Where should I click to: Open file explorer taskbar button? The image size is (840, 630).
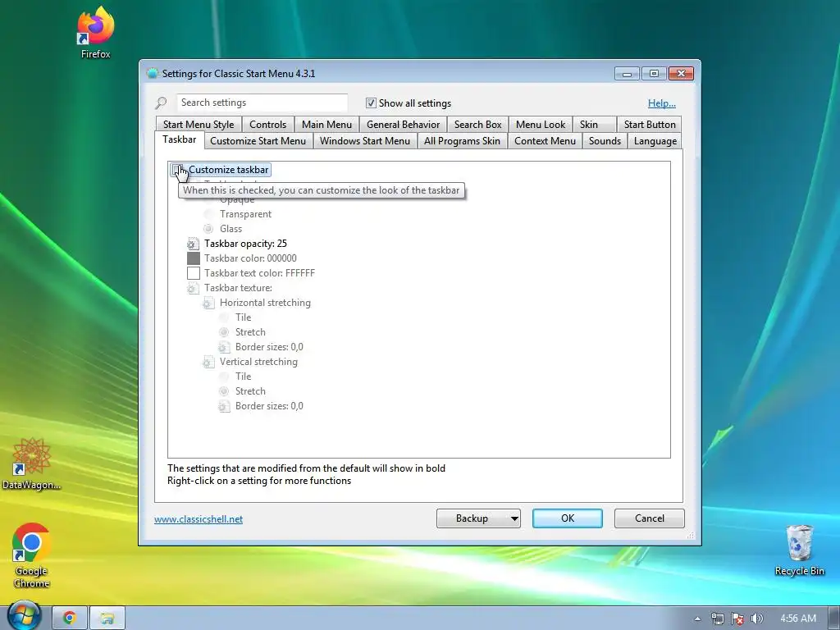[x=107, y=618]
